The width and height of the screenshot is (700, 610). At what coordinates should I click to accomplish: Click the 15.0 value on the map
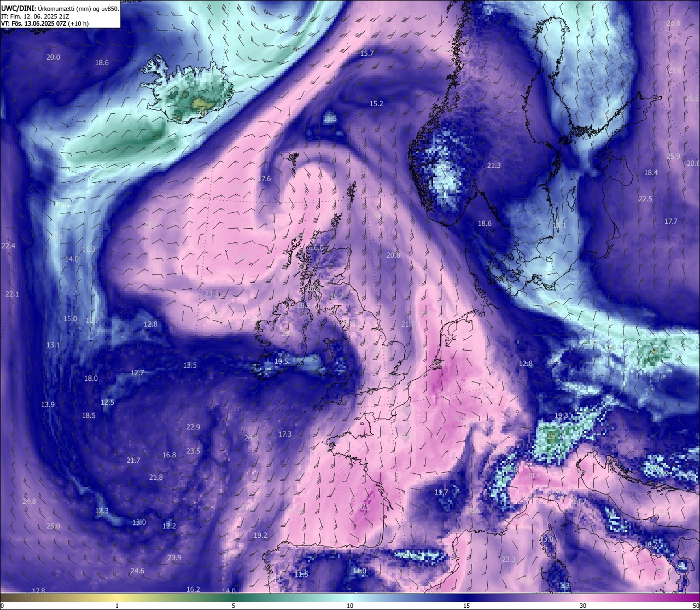pos(70,319)
